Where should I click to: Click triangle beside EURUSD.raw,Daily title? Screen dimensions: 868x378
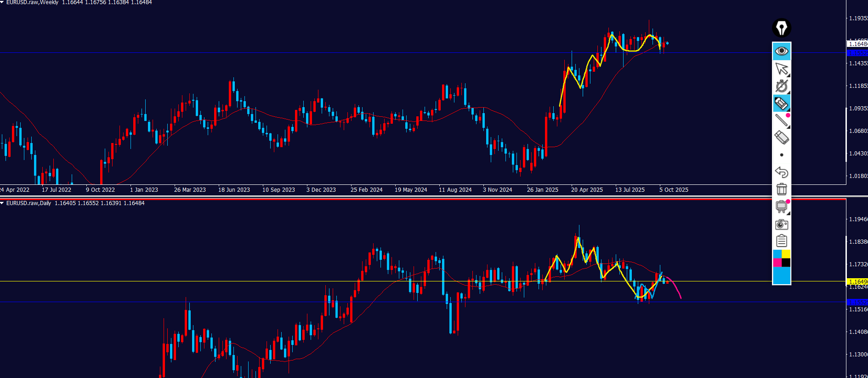pos(2,203)
